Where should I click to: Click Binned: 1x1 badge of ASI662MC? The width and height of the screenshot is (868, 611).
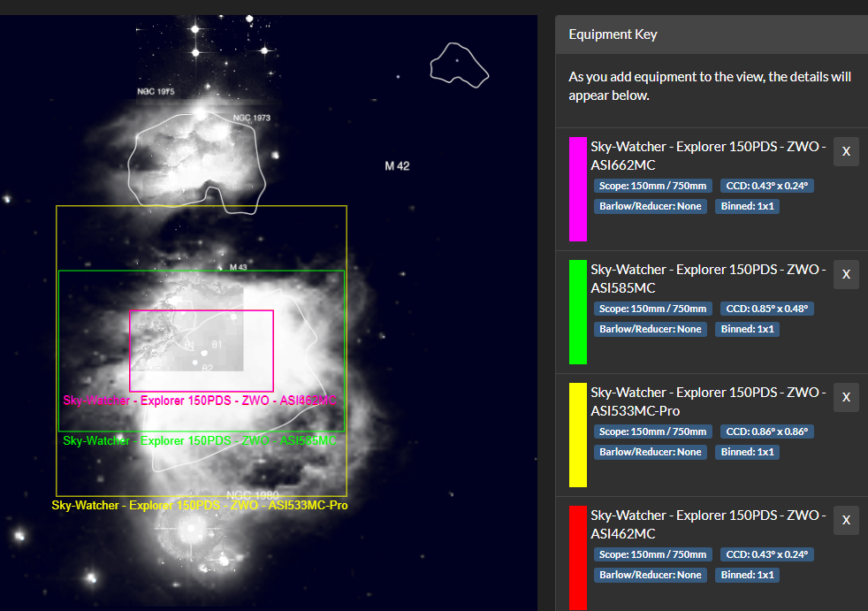[747, 206]
